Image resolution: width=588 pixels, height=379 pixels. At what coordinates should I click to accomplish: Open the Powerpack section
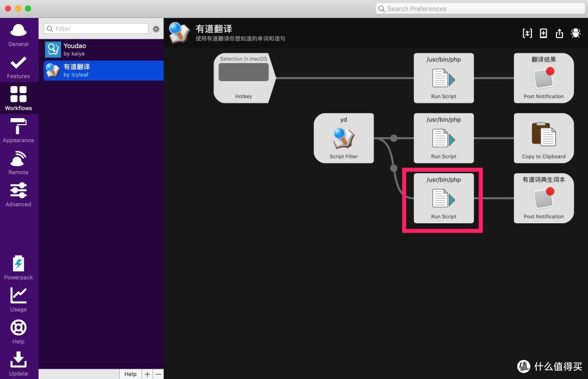click(x=19, y=267)
